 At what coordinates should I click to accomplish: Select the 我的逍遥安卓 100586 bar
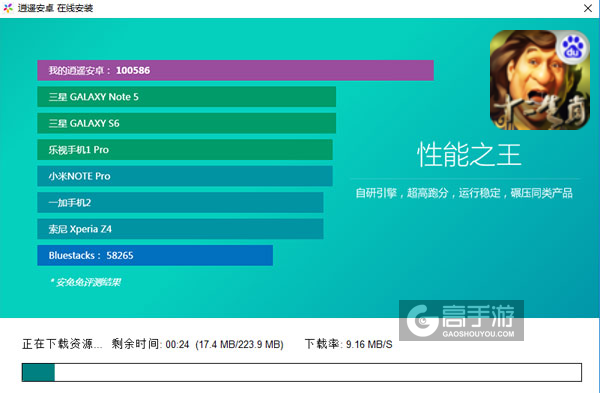[235, 70]
